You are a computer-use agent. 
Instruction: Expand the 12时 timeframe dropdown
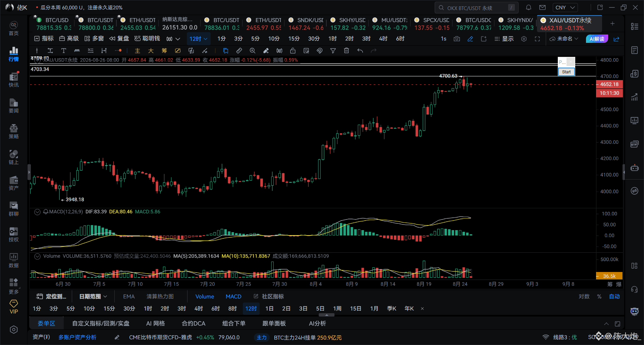(198, 39)
